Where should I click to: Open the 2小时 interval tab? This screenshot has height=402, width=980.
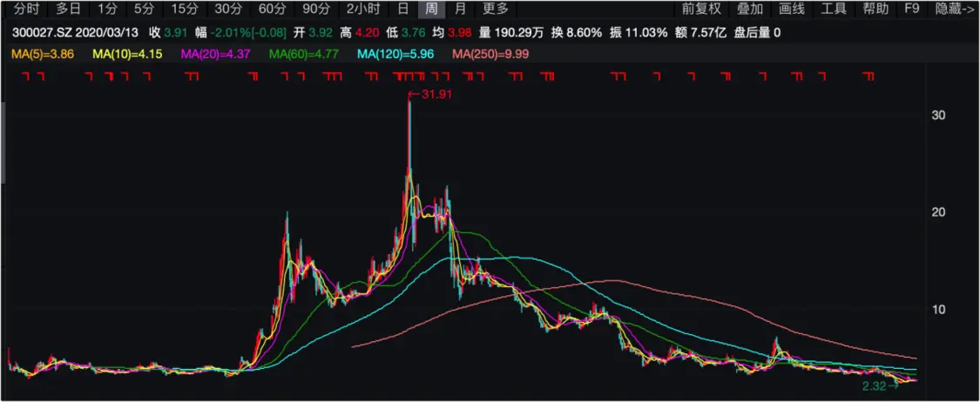click(x=363, y=9)
